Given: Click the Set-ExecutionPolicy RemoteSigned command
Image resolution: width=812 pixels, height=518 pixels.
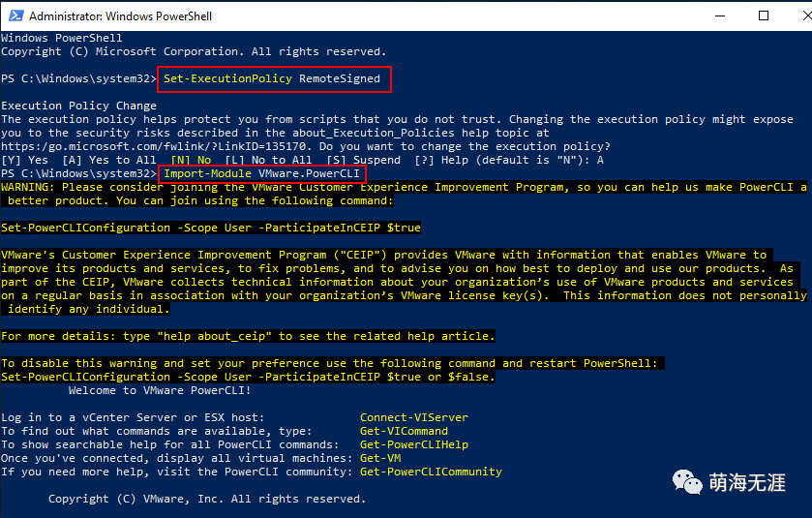Looking at the screenshot, I should coord(276,78).
